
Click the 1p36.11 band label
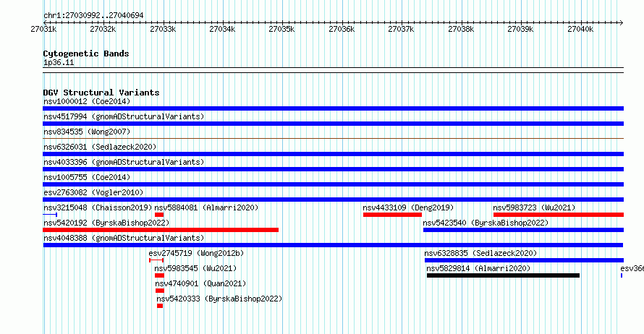tap(59, 62)
